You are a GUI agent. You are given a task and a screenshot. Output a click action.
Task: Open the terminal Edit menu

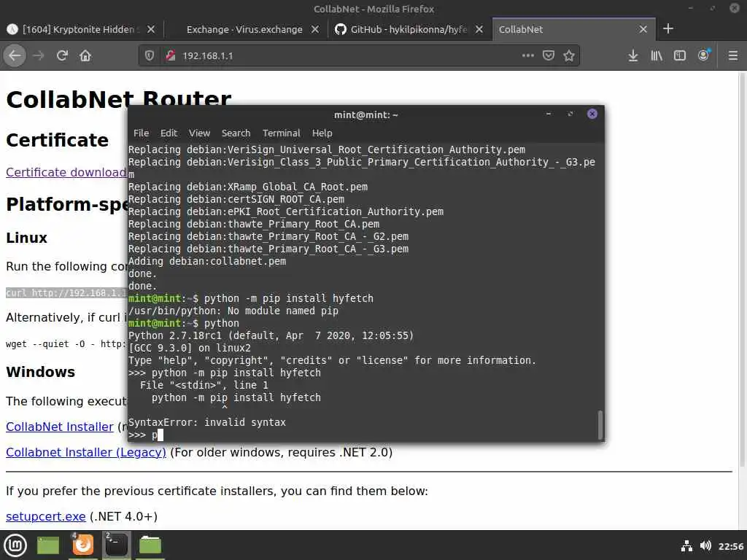tap(169, 133)
